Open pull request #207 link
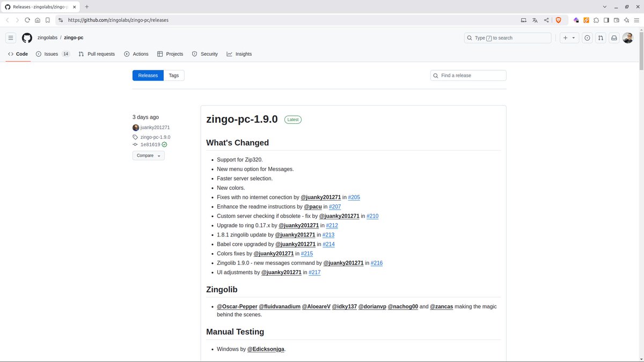The height and width of the screenshot is (362, 644). pyautogui.click(x=335, y=206)
